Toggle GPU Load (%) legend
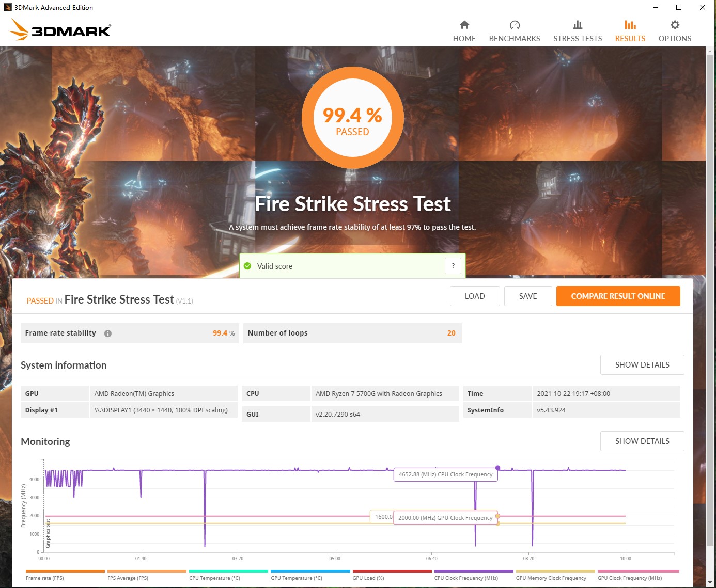716x588 pixels. [392, 575]
